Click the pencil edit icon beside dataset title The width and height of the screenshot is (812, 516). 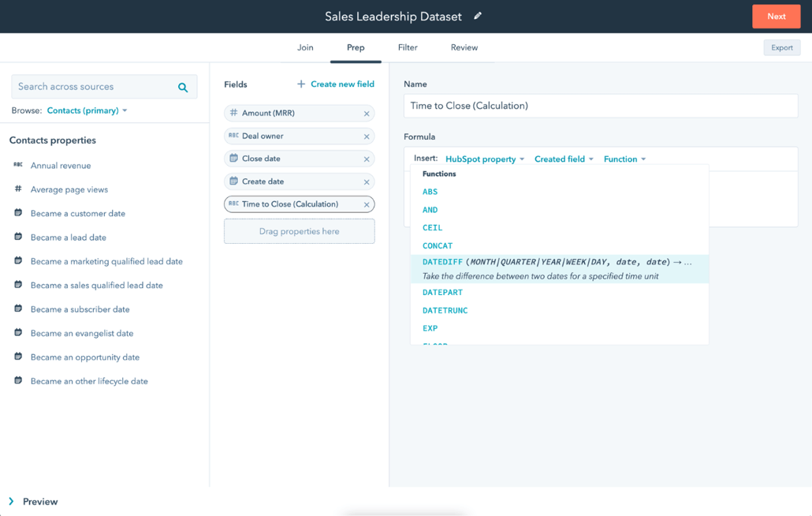click(478, 16)
